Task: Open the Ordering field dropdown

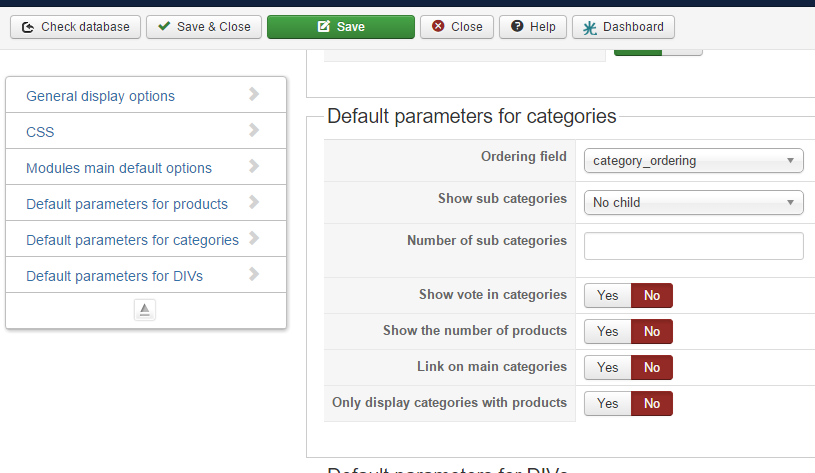Action: 693,160
